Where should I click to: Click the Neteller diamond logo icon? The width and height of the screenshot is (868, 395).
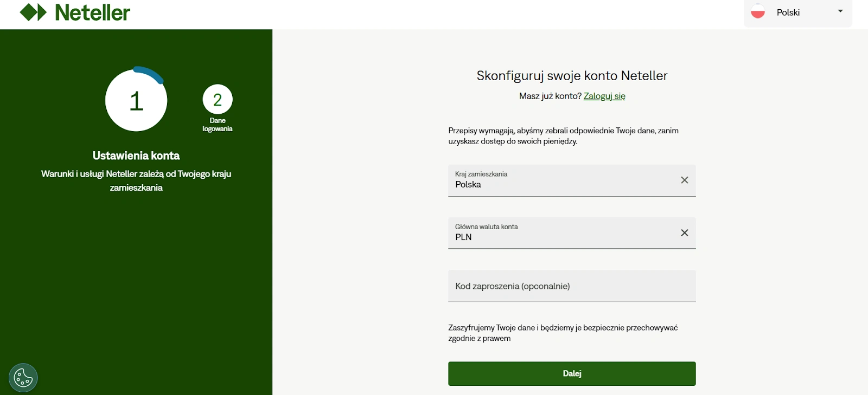(33, 12)
